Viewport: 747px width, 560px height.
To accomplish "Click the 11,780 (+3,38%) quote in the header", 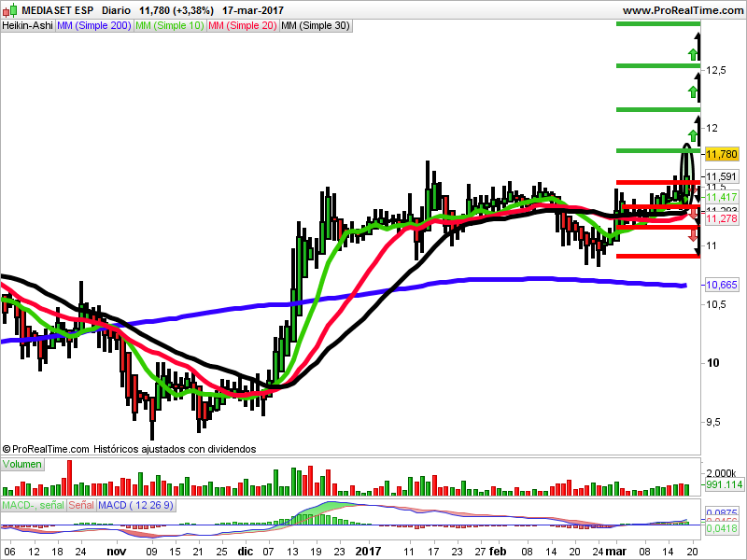I will pos(176,10).
